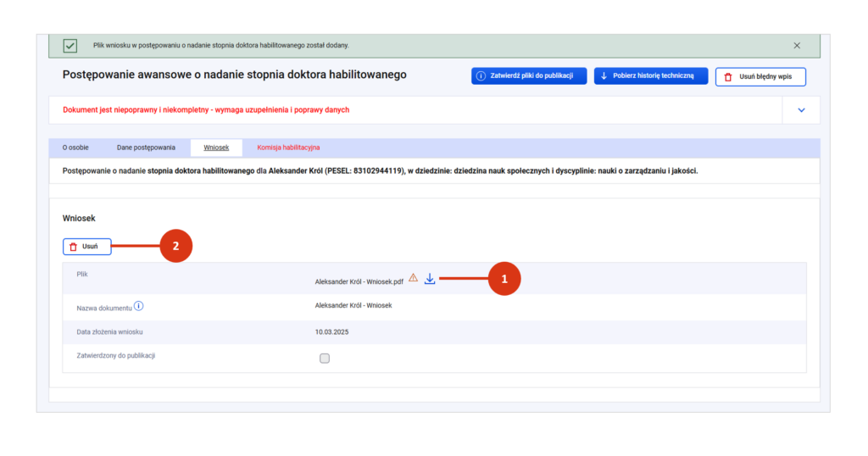Screen dimensions: 868x456
Task: Click the date value 10.03.2025
Action: (x=331, y=332)
